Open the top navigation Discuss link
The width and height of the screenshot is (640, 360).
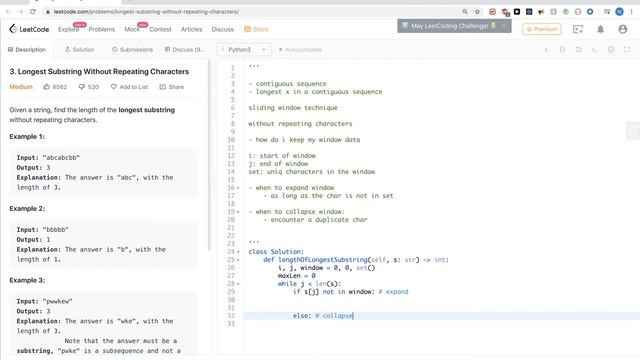click(x=222, y=29)
